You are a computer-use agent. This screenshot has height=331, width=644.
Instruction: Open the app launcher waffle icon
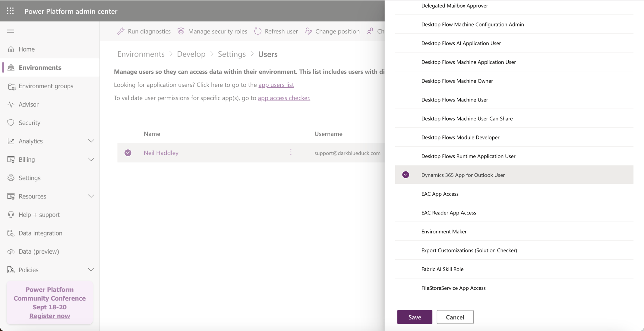click(x=10, y=11)
